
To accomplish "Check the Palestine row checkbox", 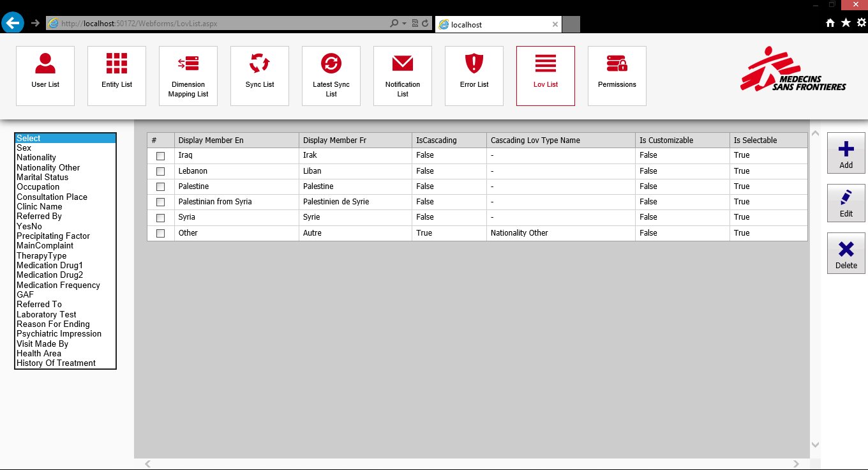I will (x=160, y=186).
